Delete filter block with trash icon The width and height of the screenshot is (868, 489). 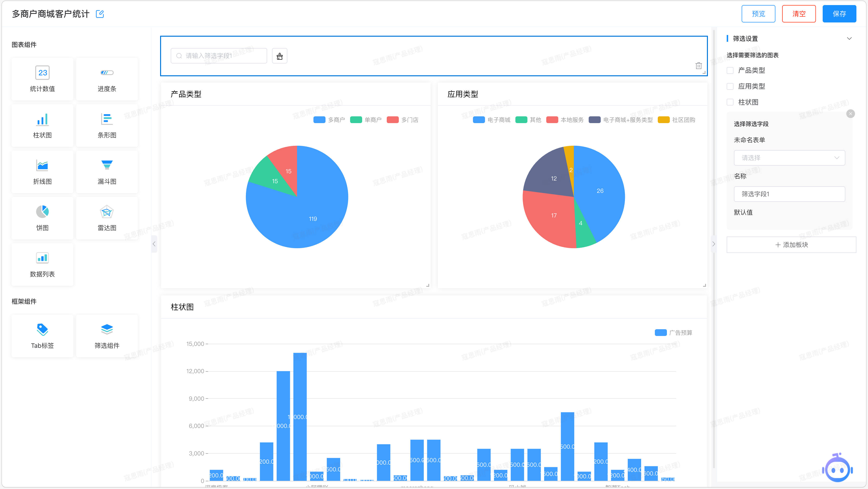[x=698, y=66]
